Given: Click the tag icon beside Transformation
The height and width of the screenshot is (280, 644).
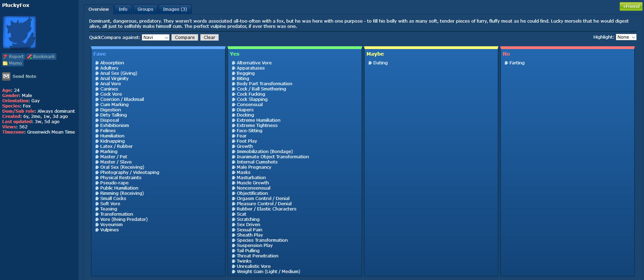Looking at the screenshot, I should pyautogui.click(x=97, y=214).
